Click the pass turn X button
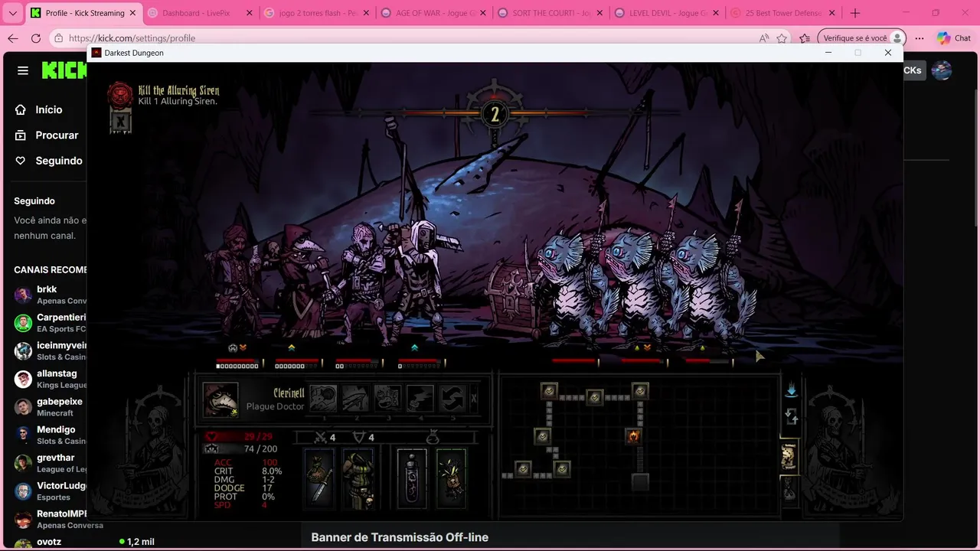The width and height of the screenshot is (980, 551). tap(474, 399)
